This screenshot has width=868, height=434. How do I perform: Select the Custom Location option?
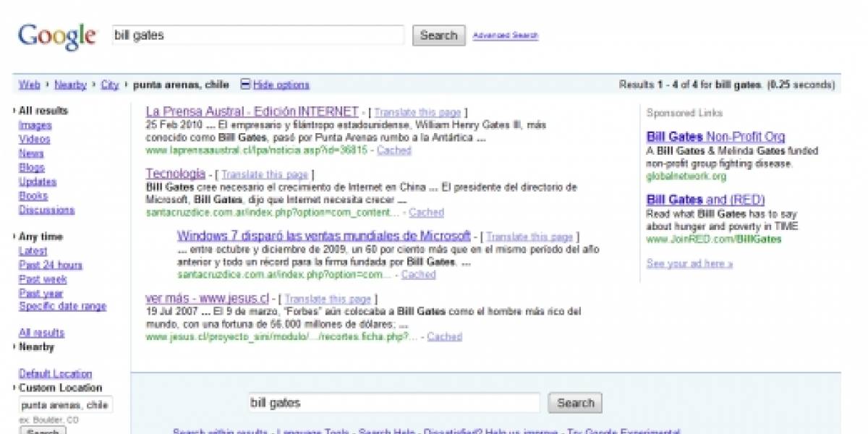point(61,388)
